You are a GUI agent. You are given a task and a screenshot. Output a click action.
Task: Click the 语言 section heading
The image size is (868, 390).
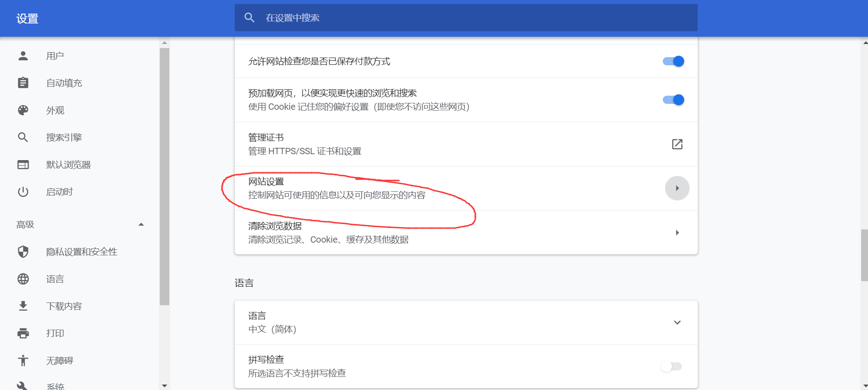click(x=244, y=283)
